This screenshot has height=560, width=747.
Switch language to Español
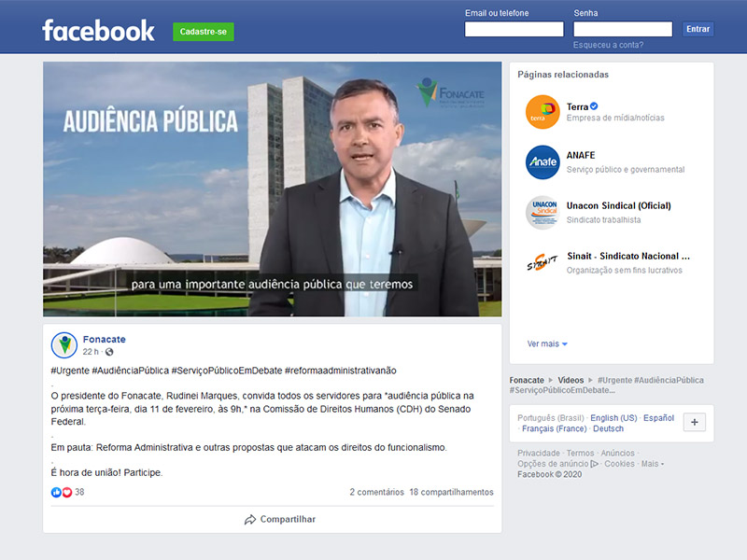(x=659, y=417)
